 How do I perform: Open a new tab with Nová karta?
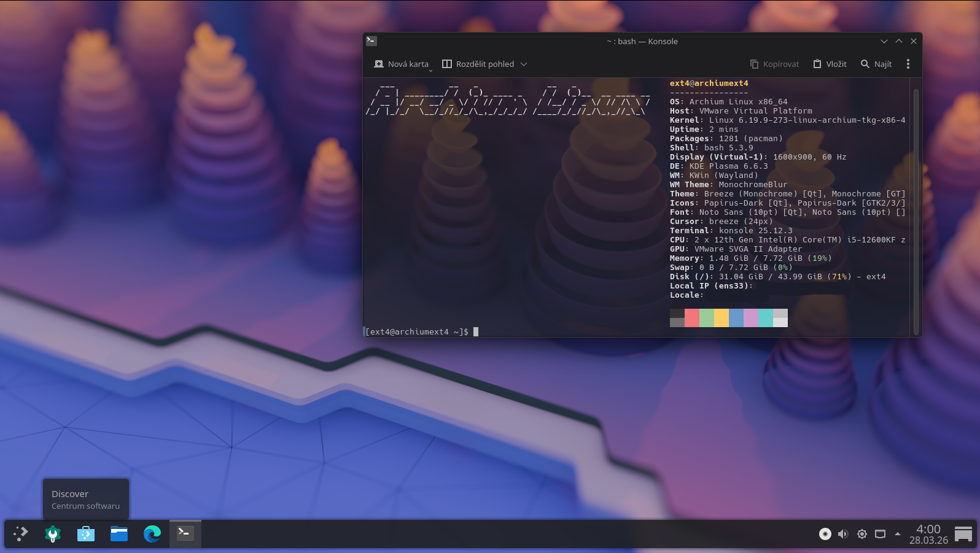(402, 64)
